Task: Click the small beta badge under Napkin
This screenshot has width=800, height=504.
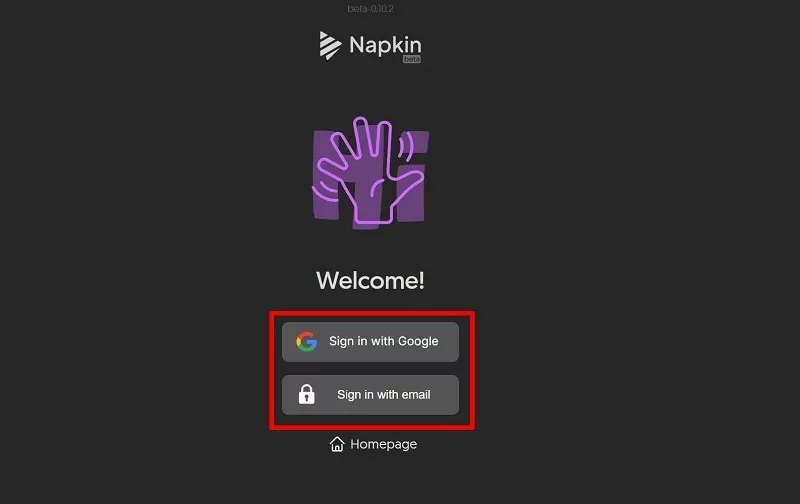Action: [x=411, y=59]
